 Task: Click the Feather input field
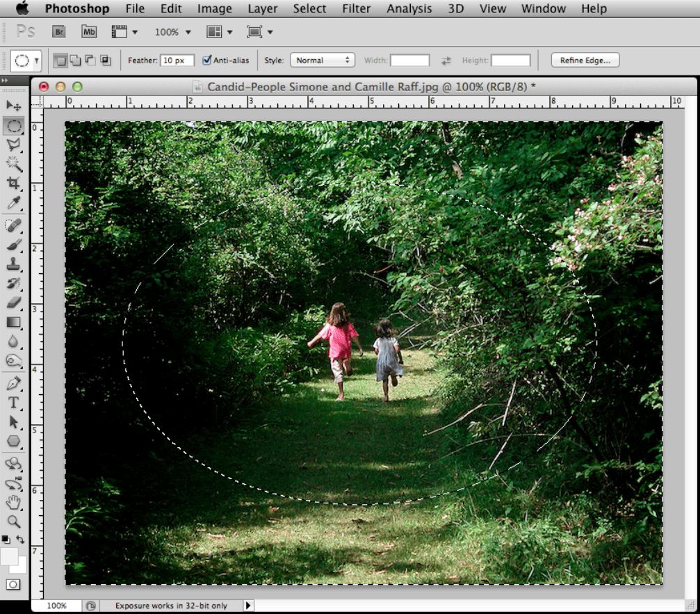[177, 60]
